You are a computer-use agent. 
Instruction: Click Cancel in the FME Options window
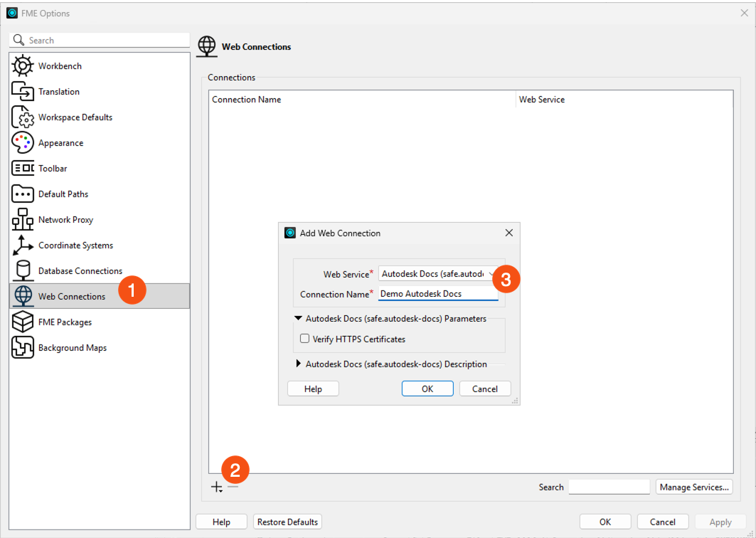[x=662, y=522]
